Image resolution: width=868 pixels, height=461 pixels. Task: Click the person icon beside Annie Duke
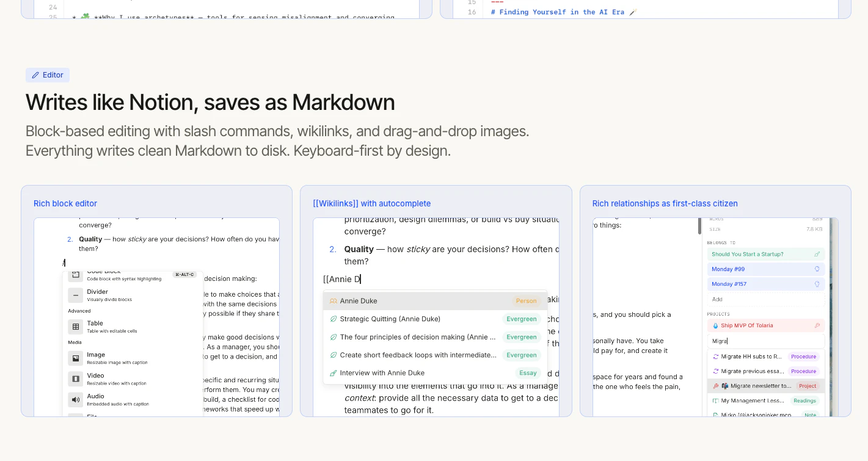point(334,301)
